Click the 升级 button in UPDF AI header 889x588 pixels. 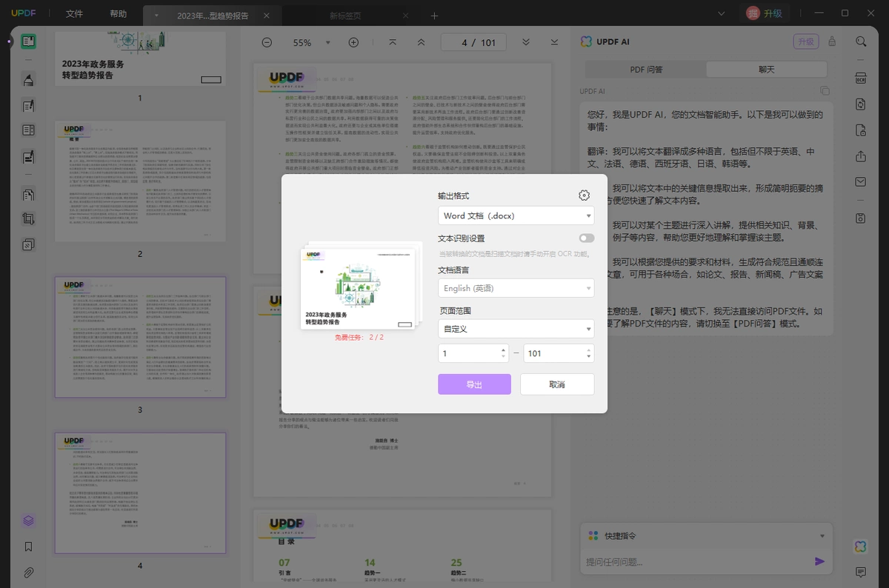[806, 41]
